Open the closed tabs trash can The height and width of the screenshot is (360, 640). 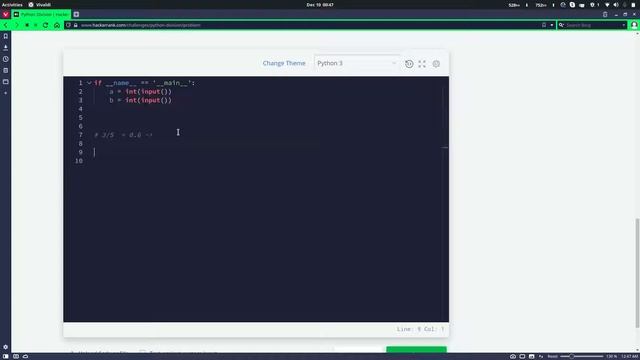tap(605, 14)
